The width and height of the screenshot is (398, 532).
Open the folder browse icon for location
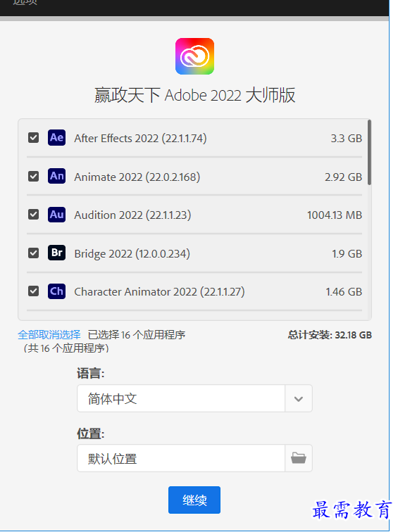coord(299,458)
